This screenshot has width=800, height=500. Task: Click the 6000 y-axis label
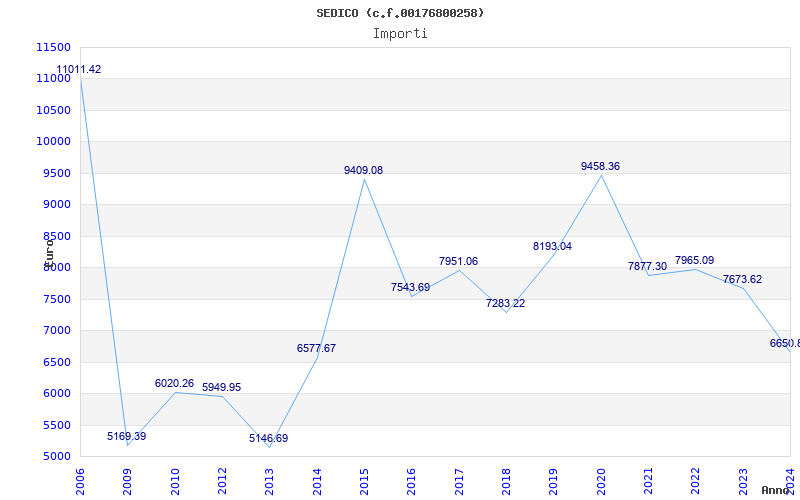pos(56,393)
